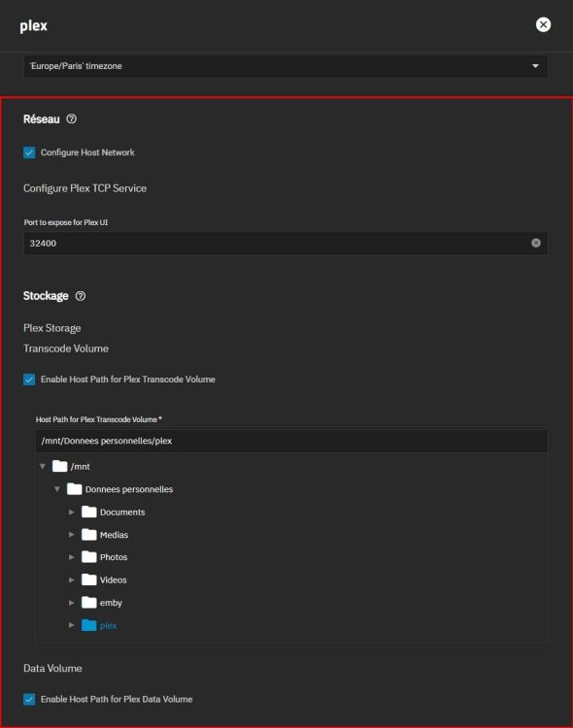
Task: Collapse the Donnees personnelles tree node
Action: (57, 489)
